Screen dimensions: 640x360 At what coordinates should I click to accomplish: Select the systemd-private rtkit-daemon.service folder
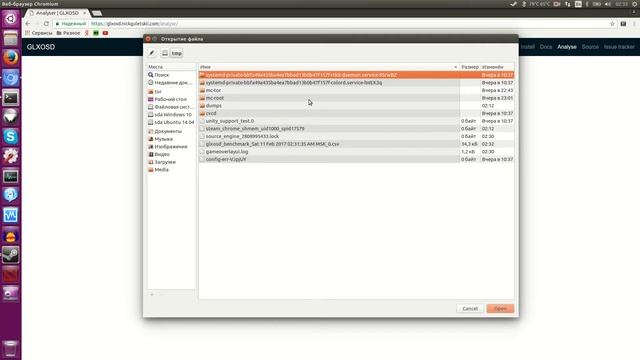[x=356, y=75]
